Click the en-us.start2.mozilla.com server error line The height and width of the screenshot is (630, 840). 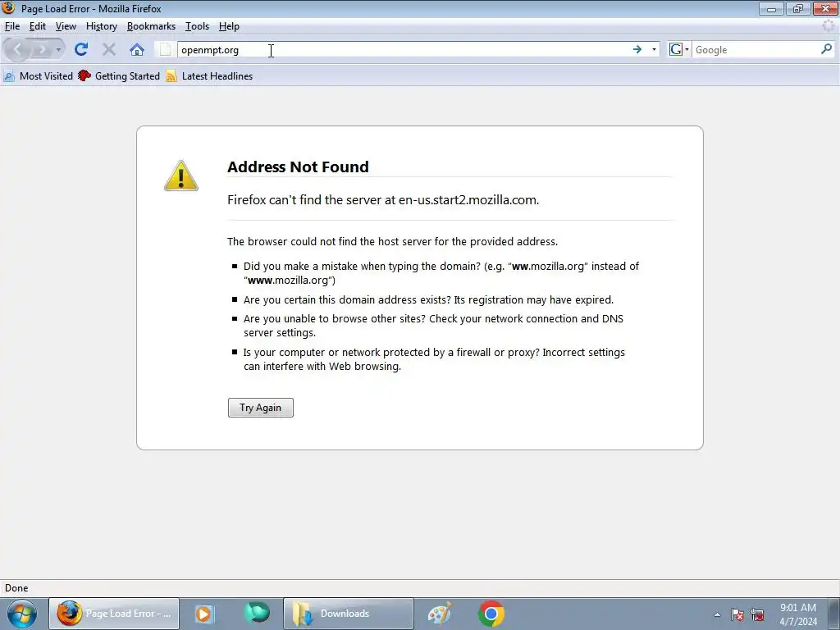383,200
